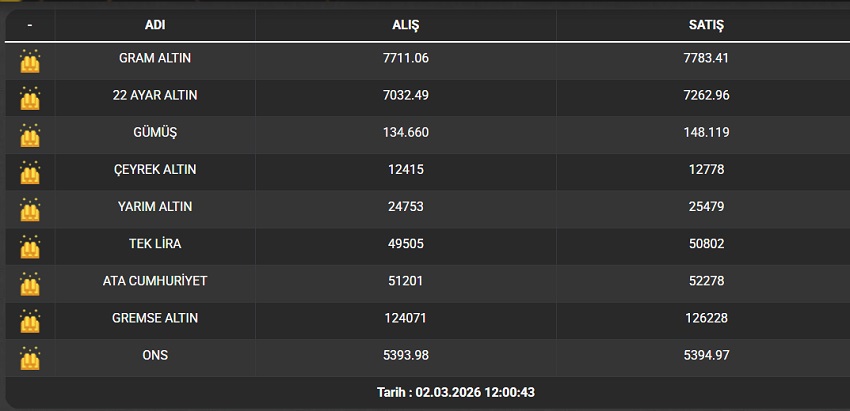Click the gold icon beside 22 AYAR ALTIN
This screenshot has width=850, height=411.
pyautogui.click(x=30, y=97)
